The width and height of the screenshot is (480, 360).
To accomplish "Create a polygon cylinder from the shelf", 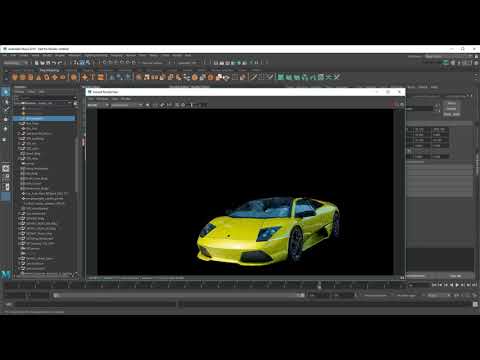I will click(30, 77).
